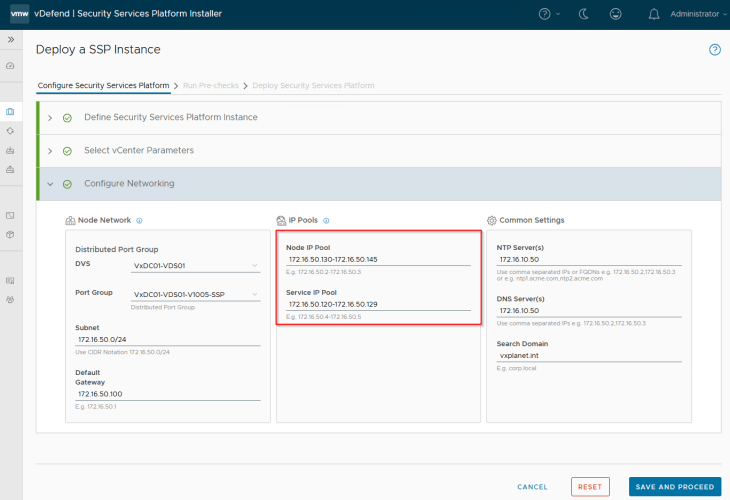Image resolution: width=730 pixels, height=500 pixels.
Task: Open the notifications bell
Action: click(654, 14)
